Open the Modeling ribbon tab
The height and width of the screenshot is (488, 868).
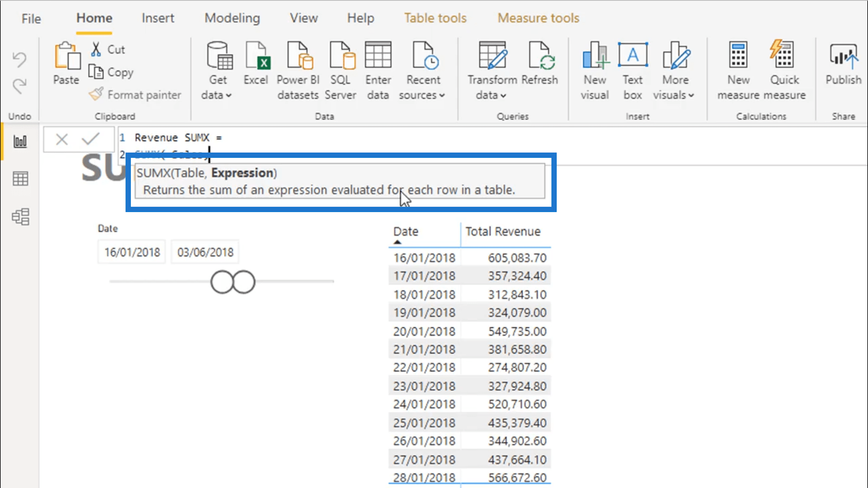[232, 18]
